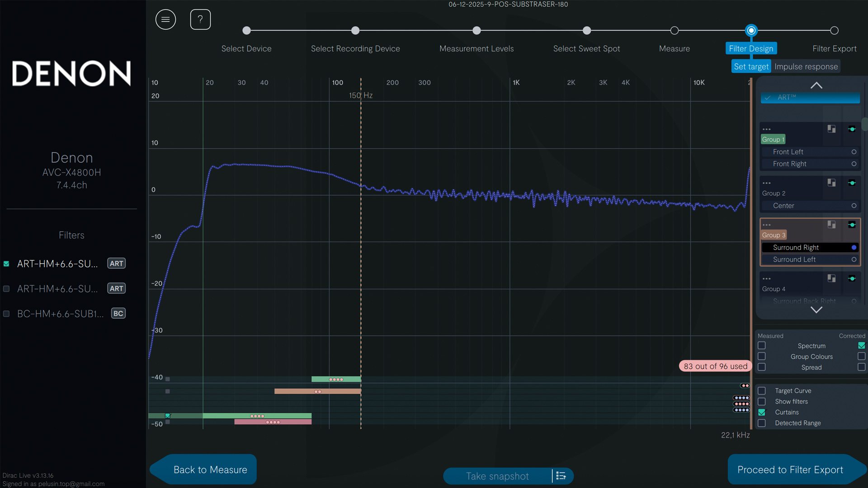The height and width of the screenshot is (488, 868).
Task: Open the ART correction type dropdown
Action: click(810, 98)
